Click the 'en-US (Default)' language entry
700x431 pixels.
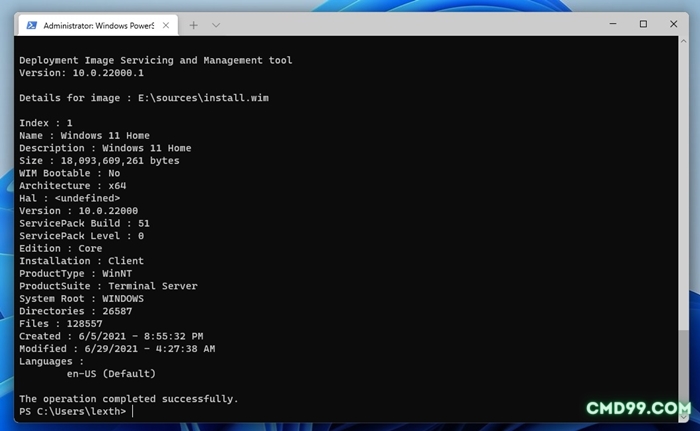111,373
